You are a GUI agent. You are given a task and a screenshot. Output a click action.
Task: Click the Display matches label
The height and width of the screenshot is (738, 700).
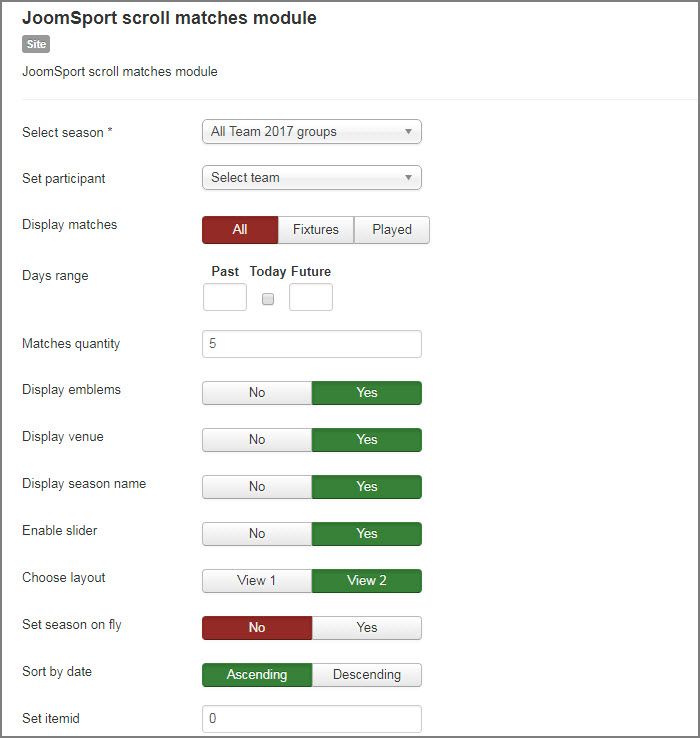coord(70,225)
